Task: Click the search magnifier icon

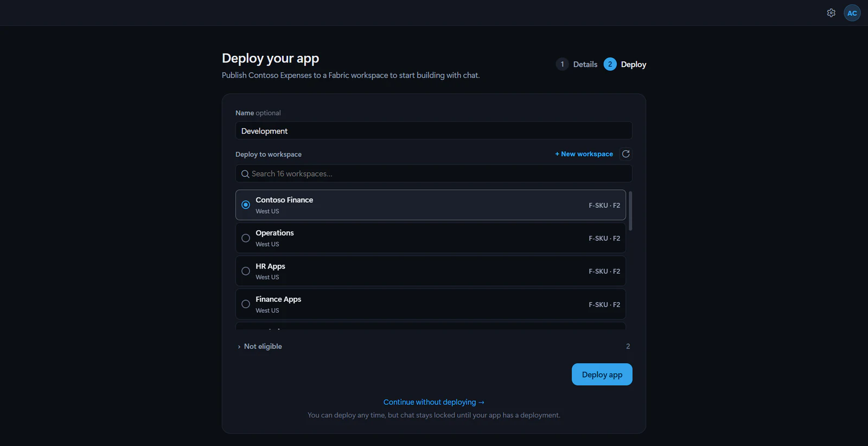Action: point(245,174)
